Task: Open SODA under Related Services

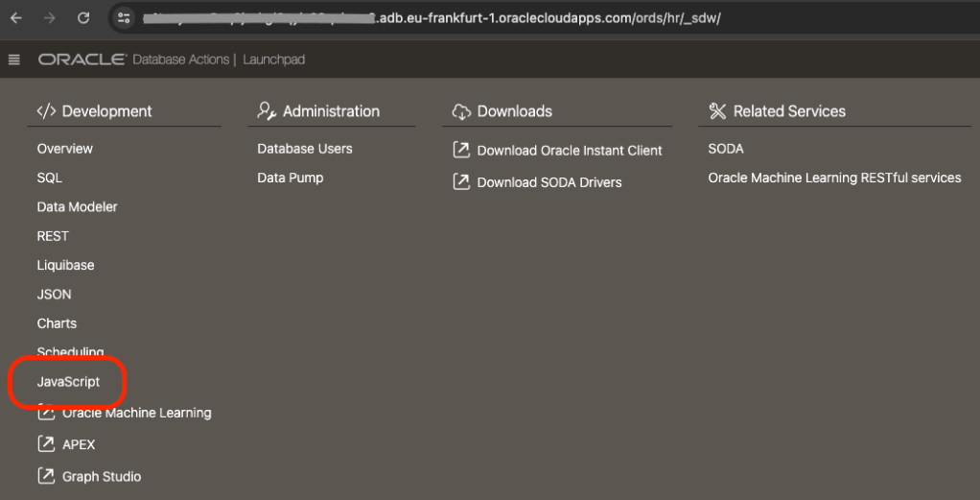Action: [x=726, y=149]
